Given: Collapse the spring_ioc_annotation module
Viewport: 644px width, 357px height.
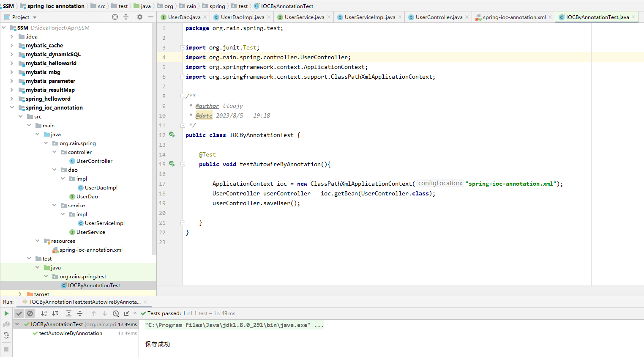Looking at the screenshot, I should click(12, 108).
